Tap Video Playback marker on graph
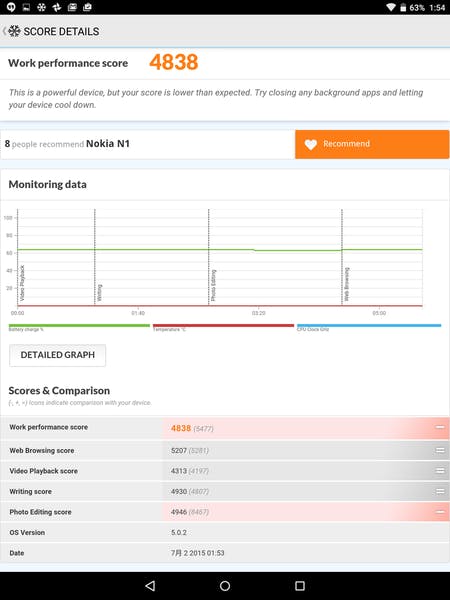The image size is (450, 600). [22, 283]
